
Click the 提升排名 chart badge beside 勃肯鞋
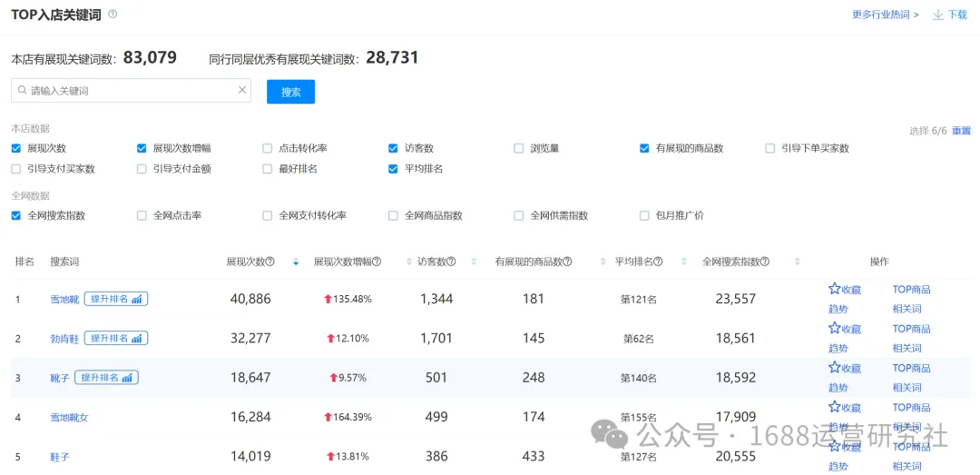116,339
